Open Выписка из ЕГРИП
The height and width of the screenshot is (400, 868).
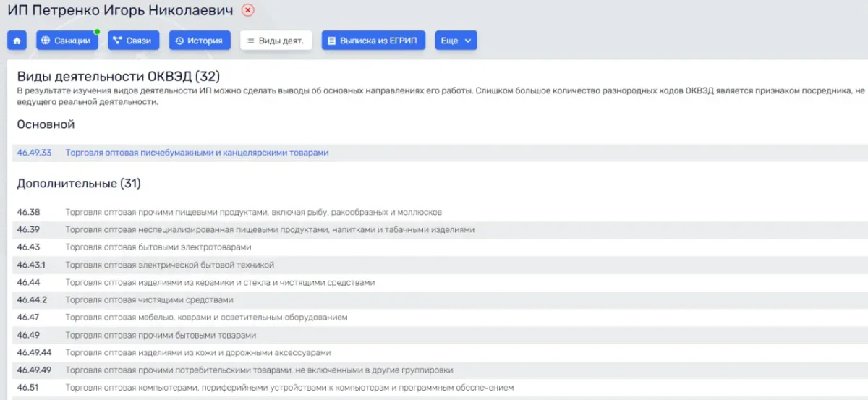pyautogui.click(x=373, y=41)
